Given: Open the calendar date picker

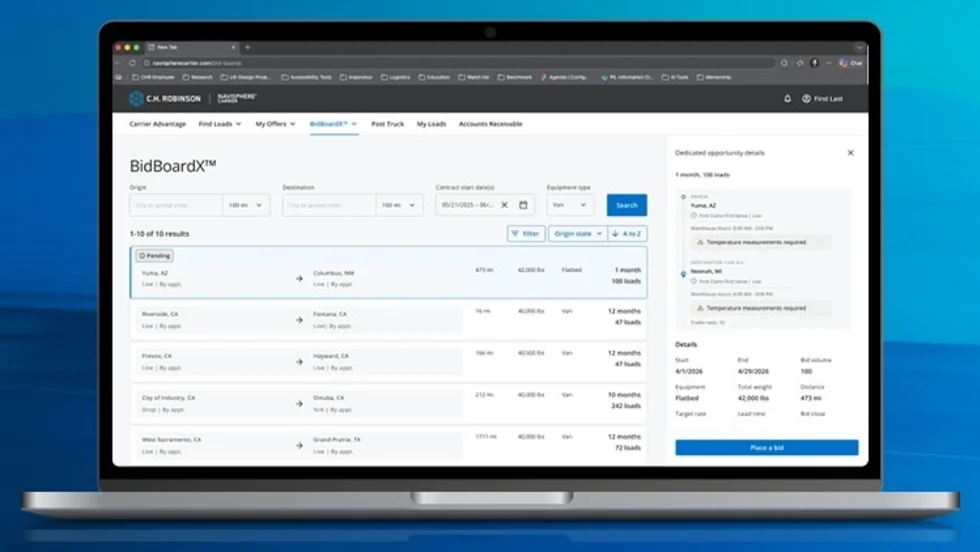Looking at the screenshot, I should pyautogui.click(x=523, y=204).
